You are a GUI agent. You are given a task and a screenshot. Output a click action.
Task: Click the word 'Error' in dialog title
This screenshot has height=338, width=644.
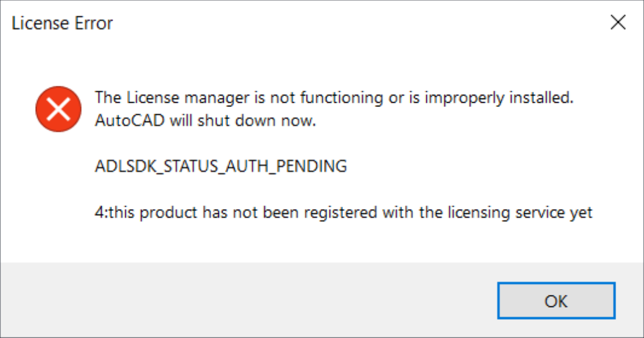coord(94,24)
